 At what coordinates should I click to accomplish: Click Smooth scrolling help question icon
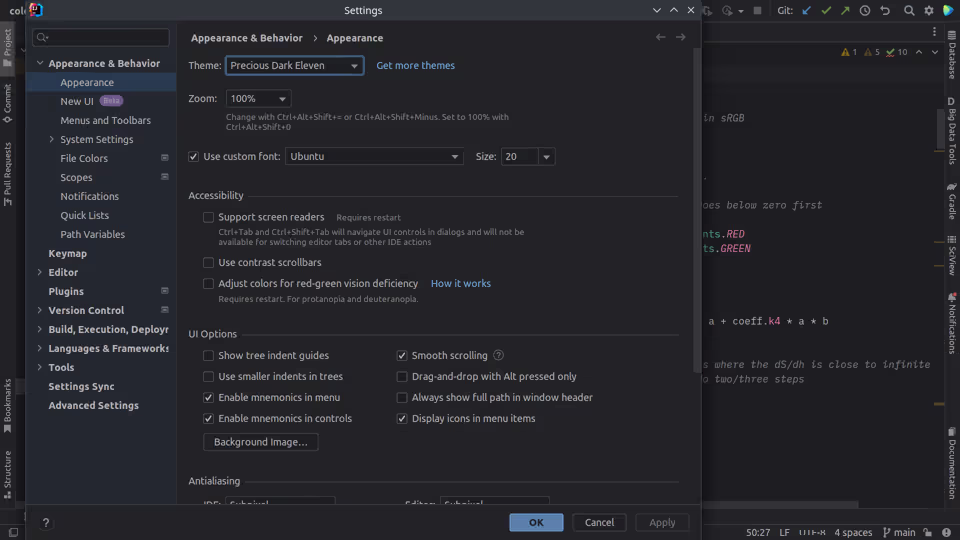point(498,355)
